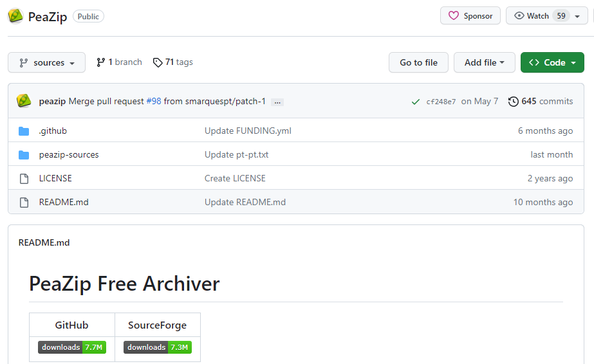This screenshot has height=364, width=594.
Task: Open pull request #98 link
Action: [x=153, y=102]
